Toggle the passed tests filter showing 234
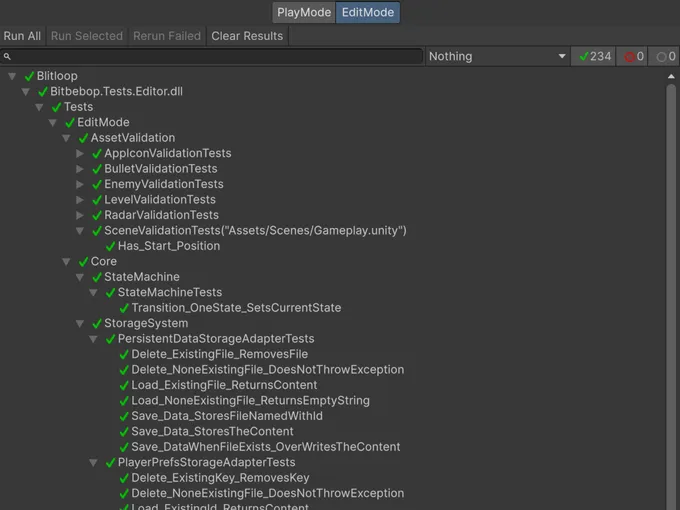This screenshot has height=510, width=680. pyautogui.click(x=593, y=57)
